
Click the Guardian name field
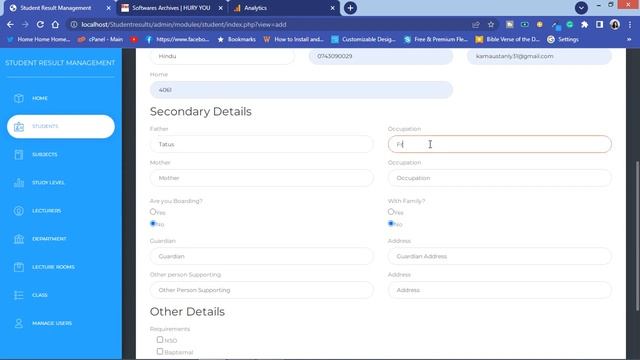click(262, 256)
